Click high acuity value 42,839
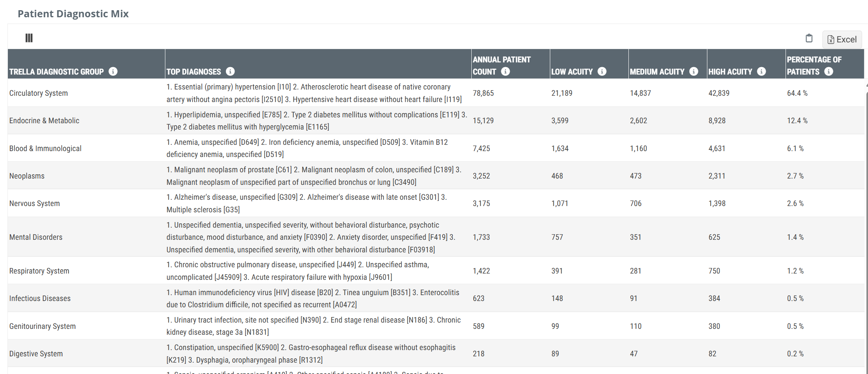The width and height of the screenshot is (868, 374). coord(719,93)
